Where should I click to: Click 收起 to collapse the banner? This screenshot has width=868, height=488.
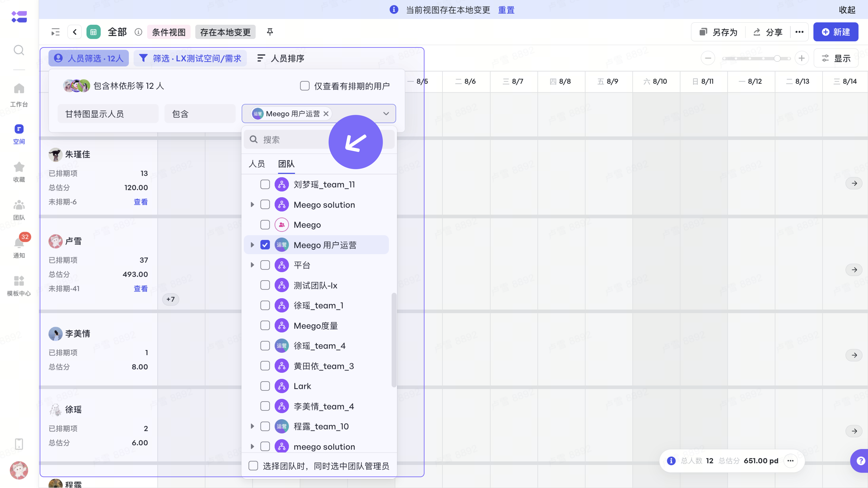click(847, 10)
